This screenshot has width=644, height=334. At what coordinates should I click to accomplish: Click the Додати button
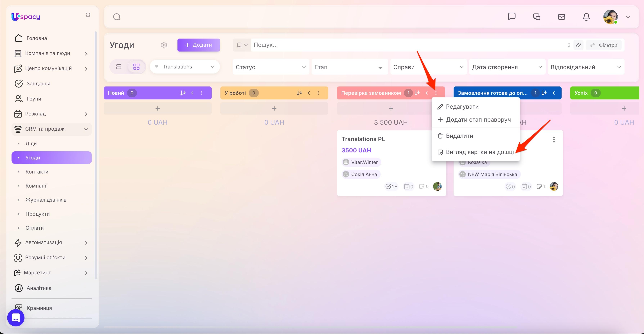199,45
